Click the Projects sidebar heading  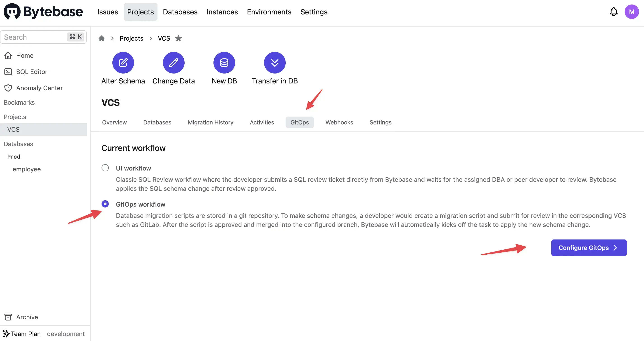pyautogui.click(x=15, y=117)
